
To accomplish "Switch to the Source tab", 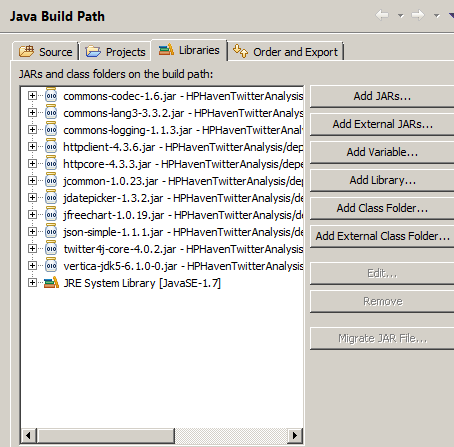I will tap(45, 52).
